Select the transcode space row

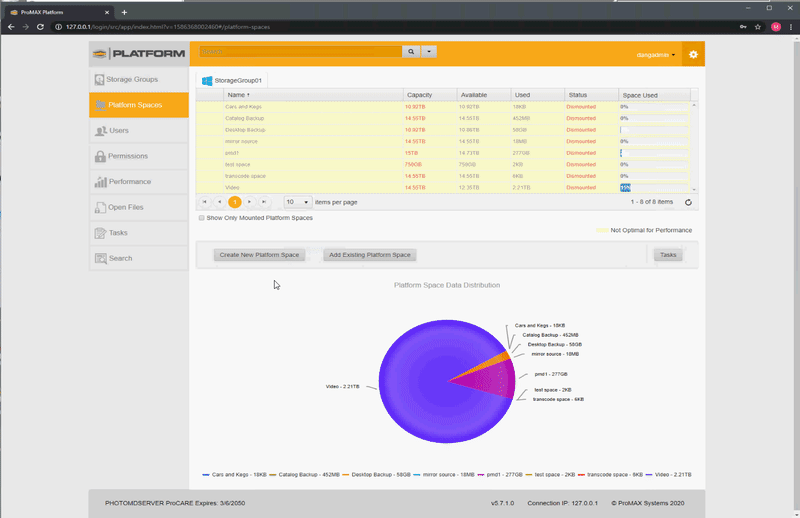pos(443,176)
